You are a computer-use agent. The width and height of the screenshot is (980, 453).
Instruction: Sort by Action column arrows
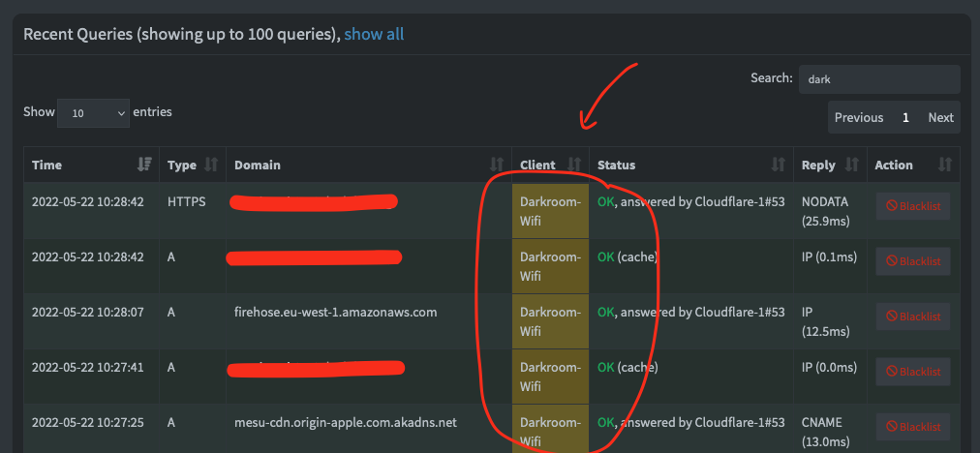[945, 165]
